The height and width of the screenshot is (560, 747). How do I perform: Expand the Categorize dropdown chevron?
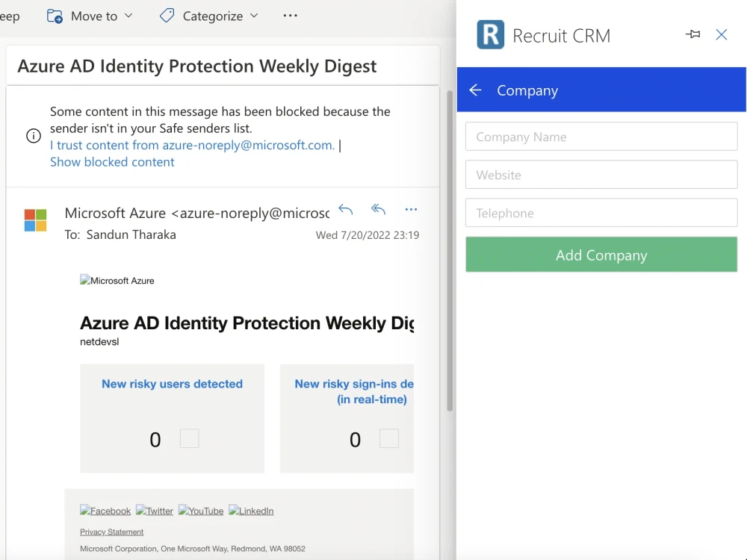(254, 15)
